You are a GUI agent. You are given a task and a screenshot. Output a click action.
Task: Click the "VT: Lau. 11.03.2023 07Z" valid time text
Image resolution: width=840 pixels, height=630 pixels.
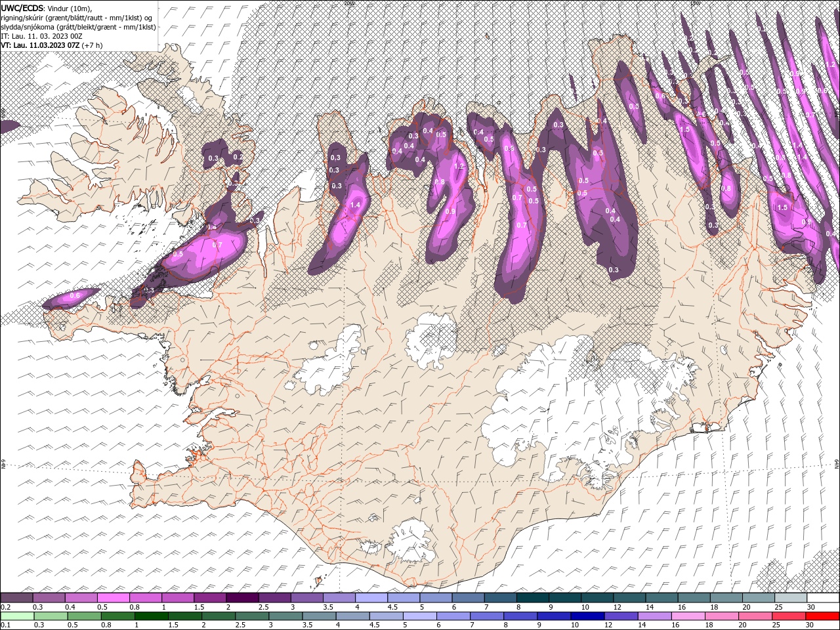click(x=40, y=45)
